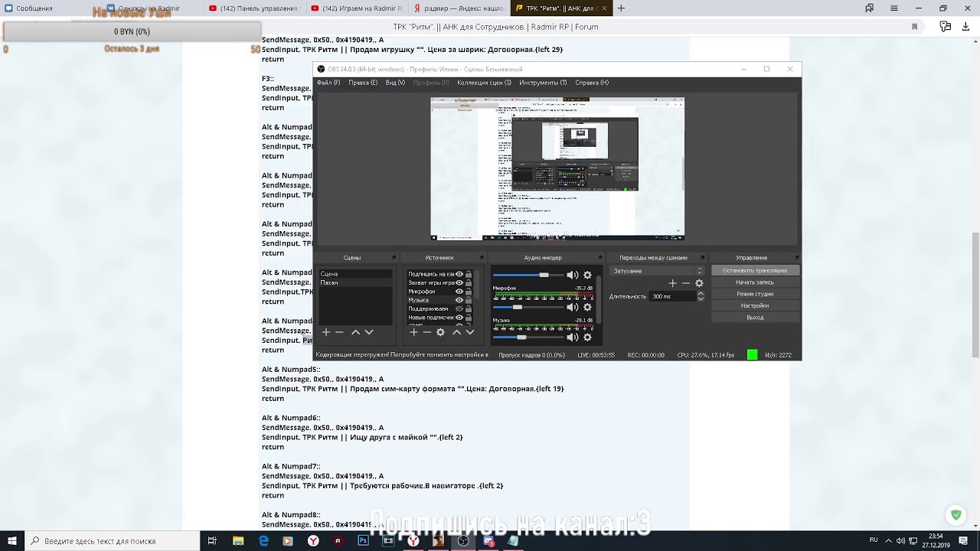Decrease transition Длительность with down arrow

[x=701, y=299]
